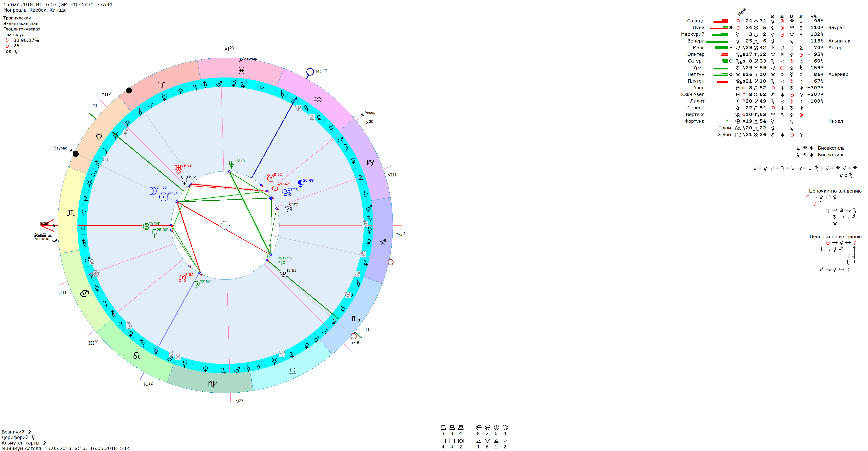Click the Uranus 159% value in table
868x451 pixels.
tap(817, 68)
